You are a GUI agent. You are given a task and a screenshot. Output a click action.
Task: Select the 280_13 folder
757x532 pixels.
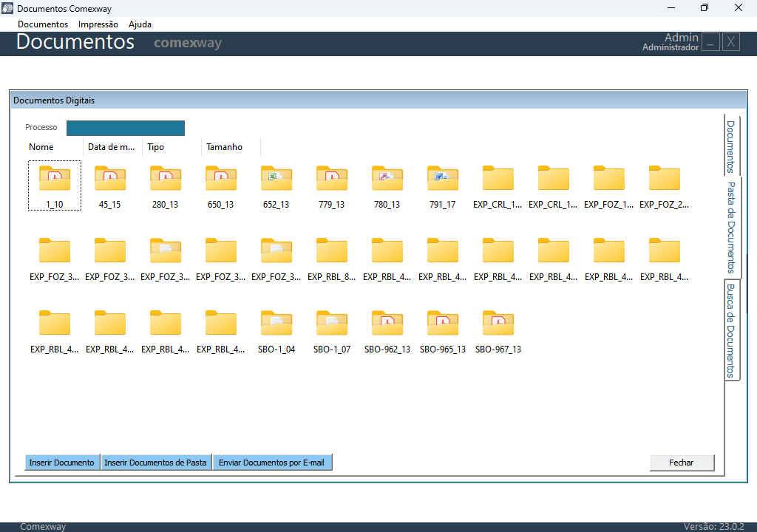[166, 186]
